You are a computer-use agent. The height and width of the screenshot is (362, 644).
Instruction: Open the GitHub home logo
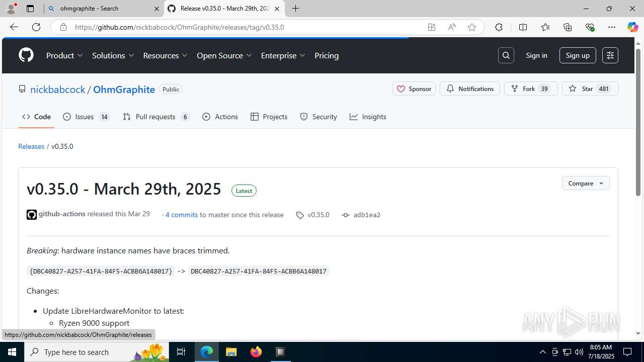(26, 55)
